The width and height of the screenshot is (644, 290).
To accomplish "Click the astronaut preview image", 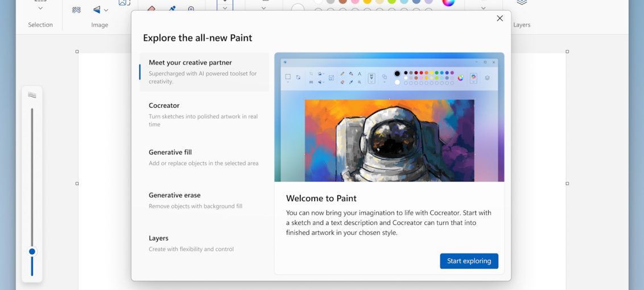I will tap(389, 140).
